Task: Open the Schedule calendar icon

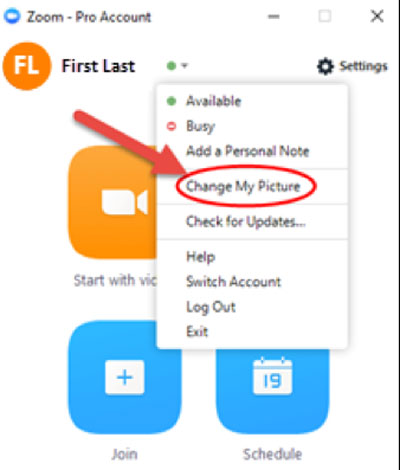Action: 272,377
